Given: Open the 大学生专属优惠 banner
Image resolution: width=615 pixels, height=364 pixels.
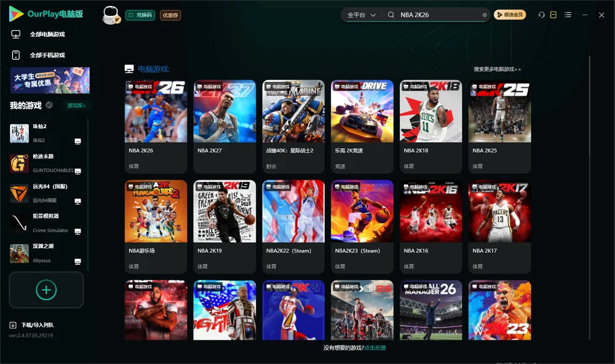Looking at the screenshot, I should pyautogui.click(x=50, y=80).
